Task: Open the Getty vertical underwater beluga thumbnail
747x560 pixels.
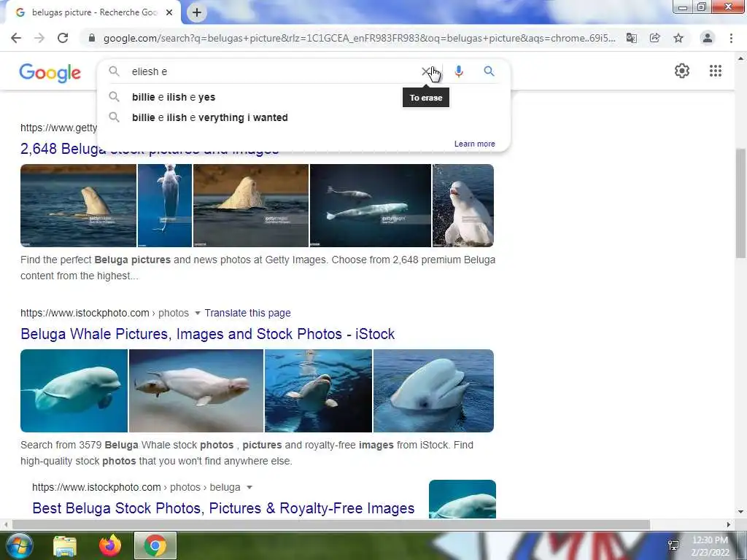Action: [x=165, y=206]
